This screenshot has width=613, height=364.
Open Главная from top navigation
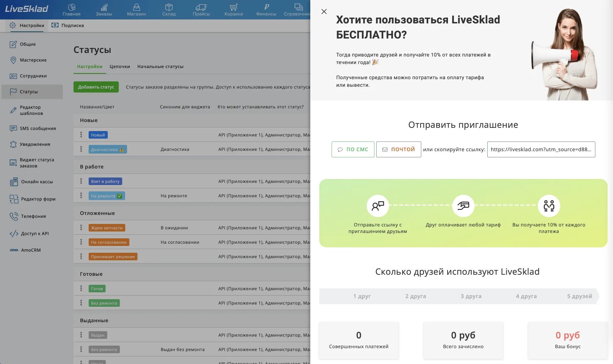pos(71,10)
